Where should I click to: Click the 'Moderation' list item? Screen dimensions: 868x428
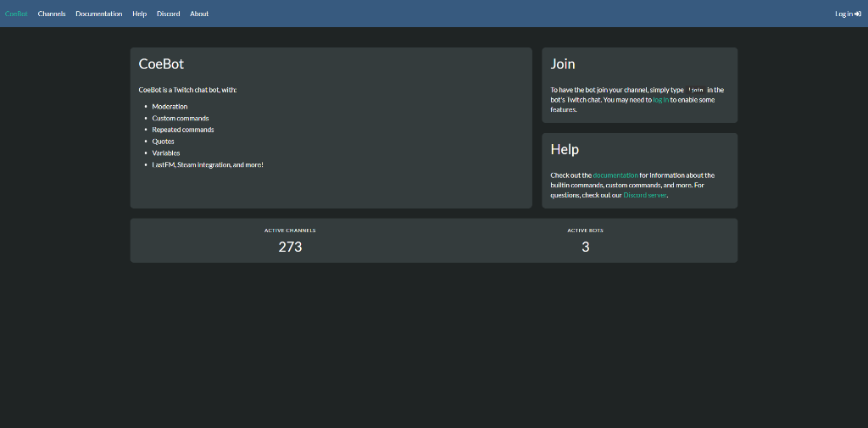[x=170, y=106]
